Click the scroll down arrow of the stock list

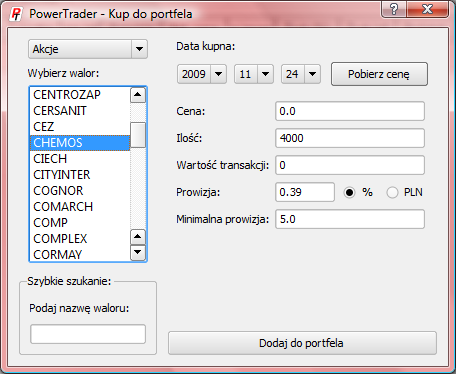coord(138,252)
